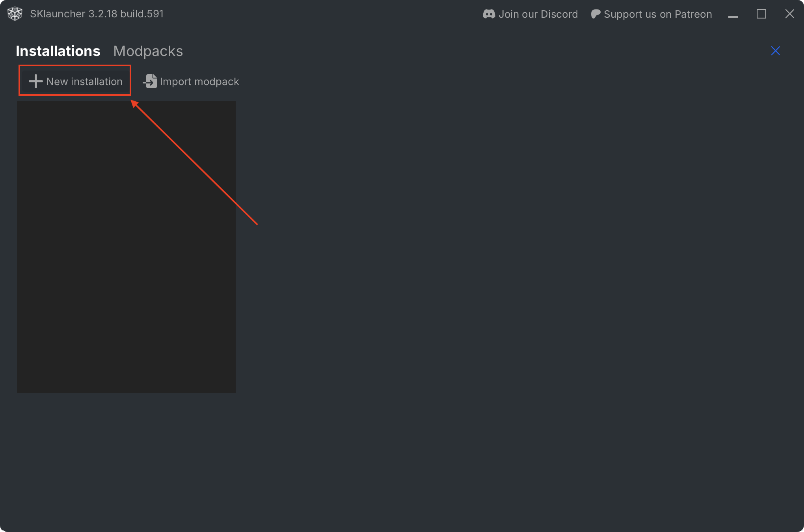Screen dimensions: 804x532
Task: Click the plus icon for New installation
Action: pyautogui.click(x=35, y=82)
